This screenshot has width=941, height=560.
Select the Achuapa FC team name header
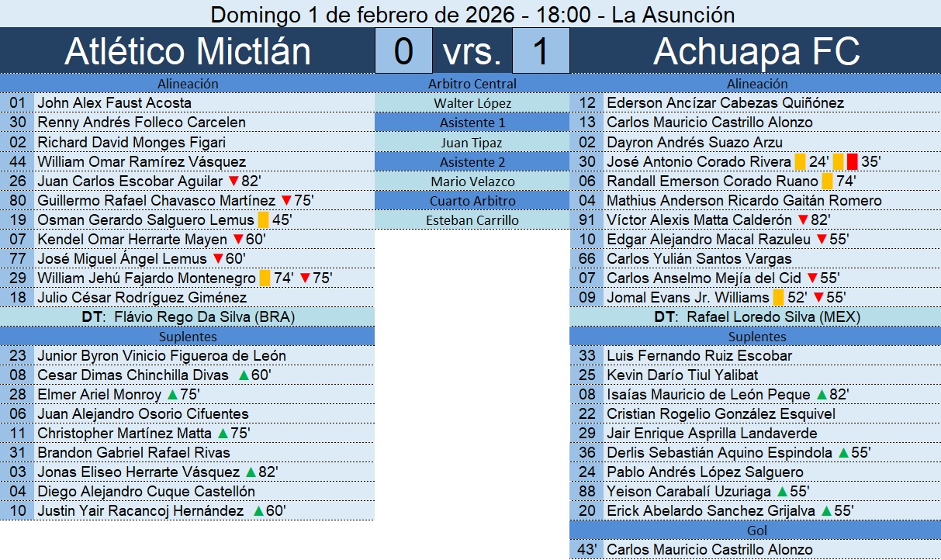click(x=756, y=51)
